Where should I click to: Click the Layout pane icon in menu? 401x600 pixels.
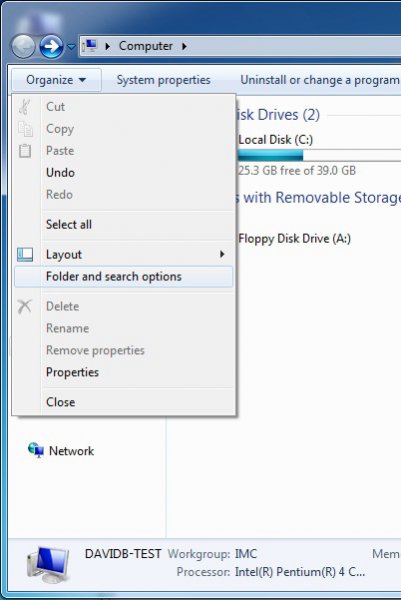click(x=25, y=254)
